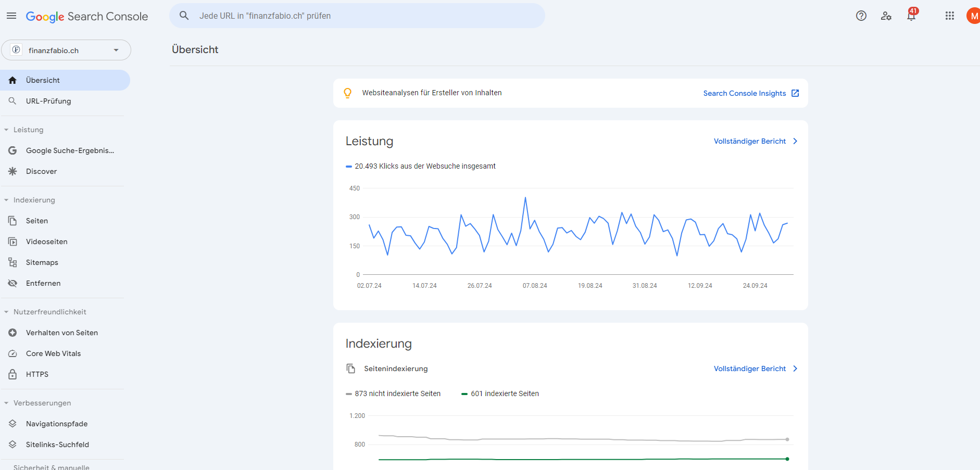Viewport: 980px width, 470px height.
Task: Click the Navigationspfade layers icon
Action: (12, 424)
